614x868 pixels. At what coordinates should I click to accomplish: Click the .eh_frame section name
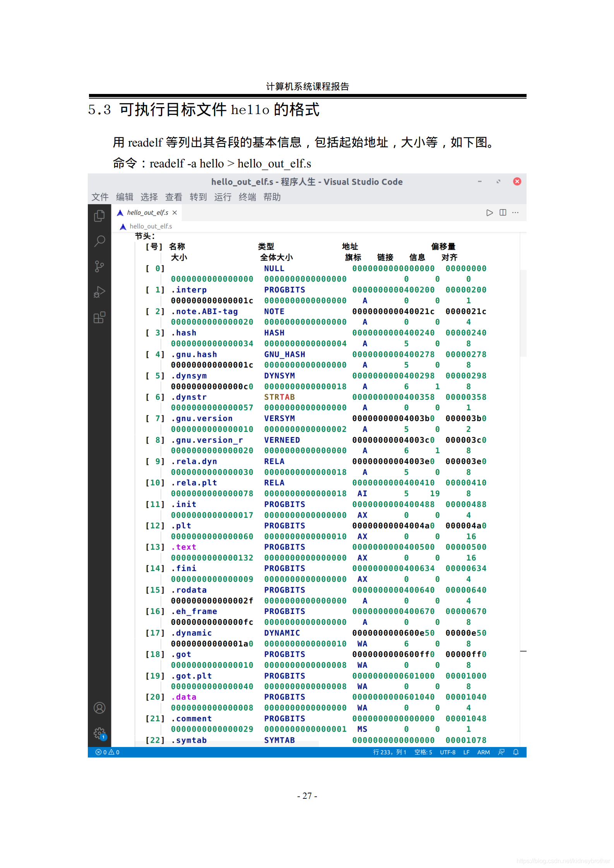pyautogui.click(x=194, y=611)
